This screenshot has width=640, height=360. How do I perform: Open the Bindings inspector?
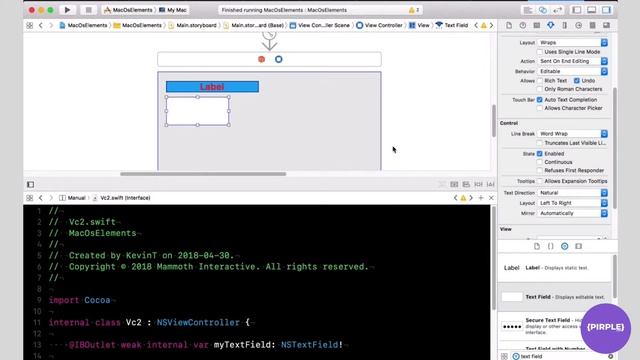[592, 25]
